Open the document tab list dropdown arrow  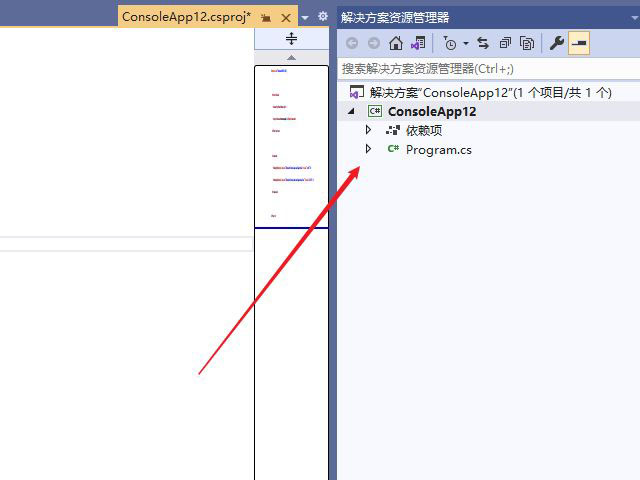tap(305, 18)
